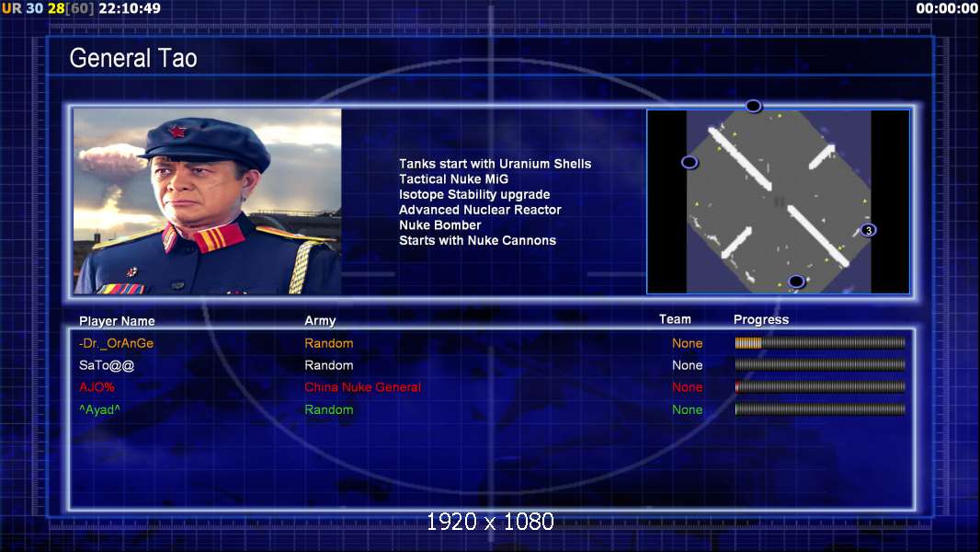Click the bottom start position marker on minimap

click(x=795, y=282)
